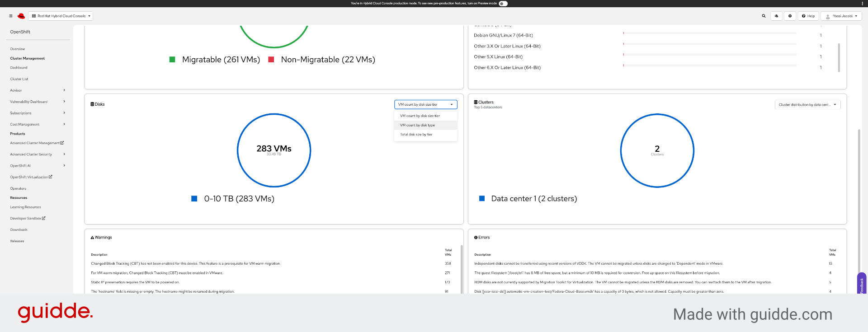
Task: Open the Yossi Jacobi user menu
Action: (x=841, y=16)
